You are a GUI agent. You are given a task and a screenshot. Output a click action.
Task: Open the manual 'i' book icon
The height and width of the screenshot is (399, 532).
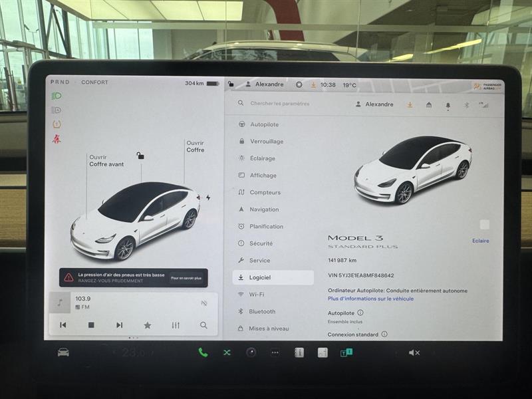pos(299,353)
